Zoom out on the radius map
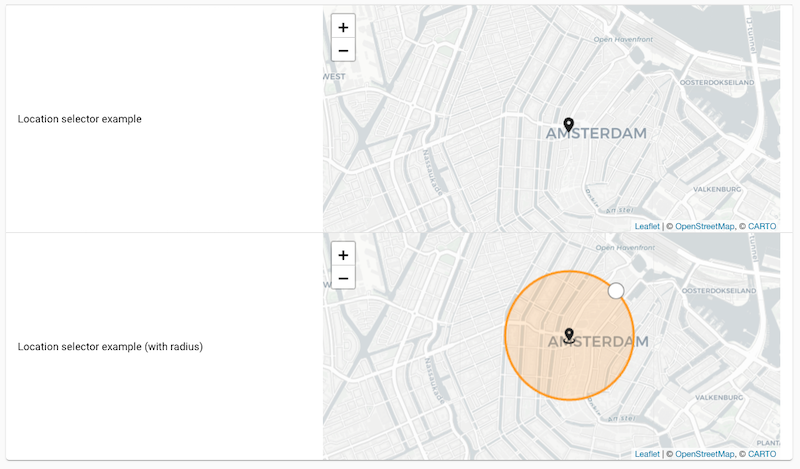This screenshot has height=469, width=800. pos(343,277)
